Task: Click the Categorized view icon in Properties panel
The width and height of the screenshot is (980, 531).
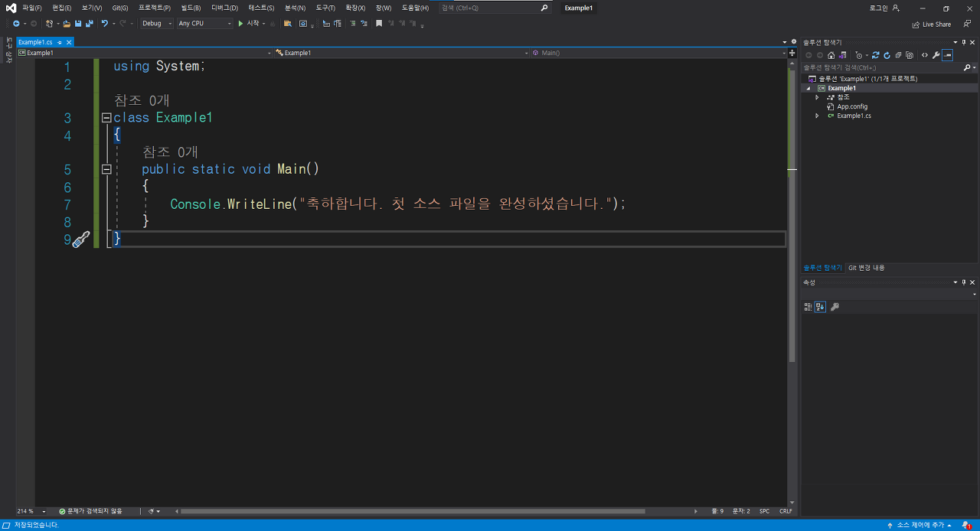Action: pyautogui.click(x=808, y=307)
